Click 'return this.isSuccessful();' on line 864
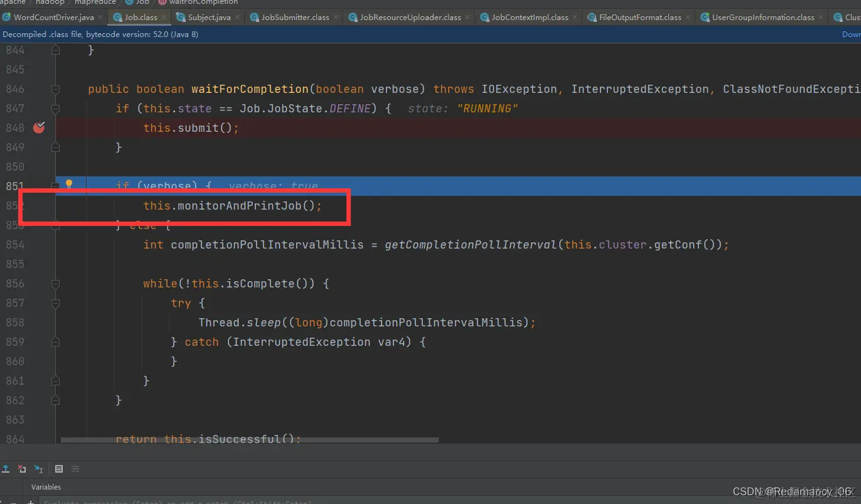861x504 pixels. (208, 439)
